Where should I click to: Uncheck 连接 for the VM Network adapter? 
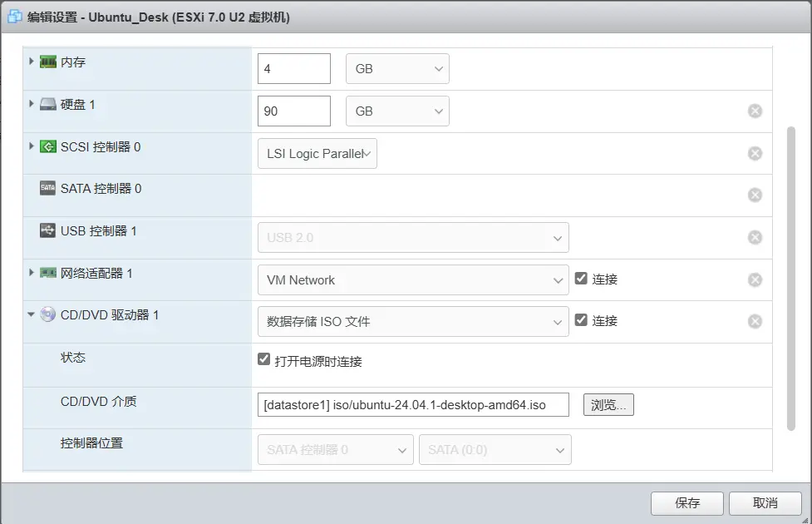tap(582, 279)
